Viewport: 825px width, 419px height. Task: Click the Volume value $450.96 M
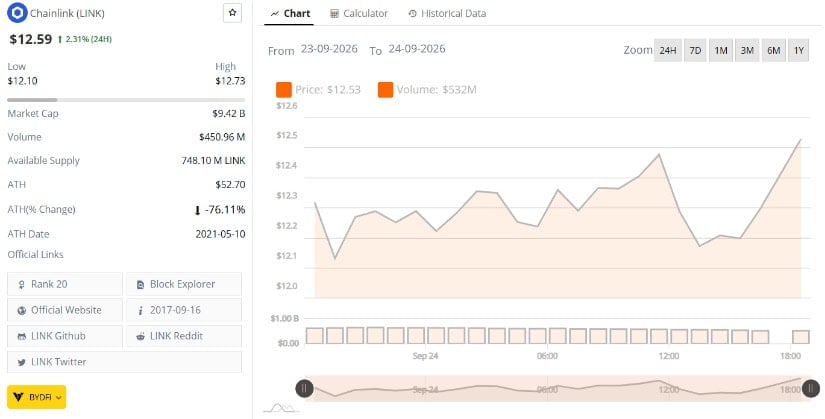(222, 137)
